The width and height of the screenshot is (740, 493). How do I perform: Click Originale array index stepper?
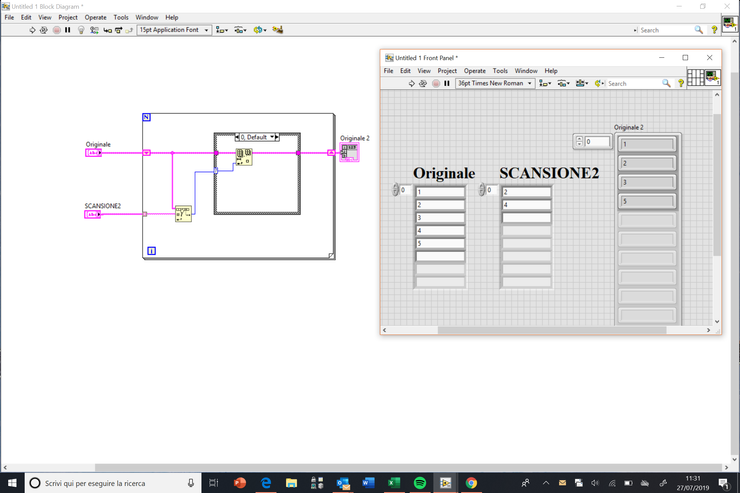pos(395,190)
